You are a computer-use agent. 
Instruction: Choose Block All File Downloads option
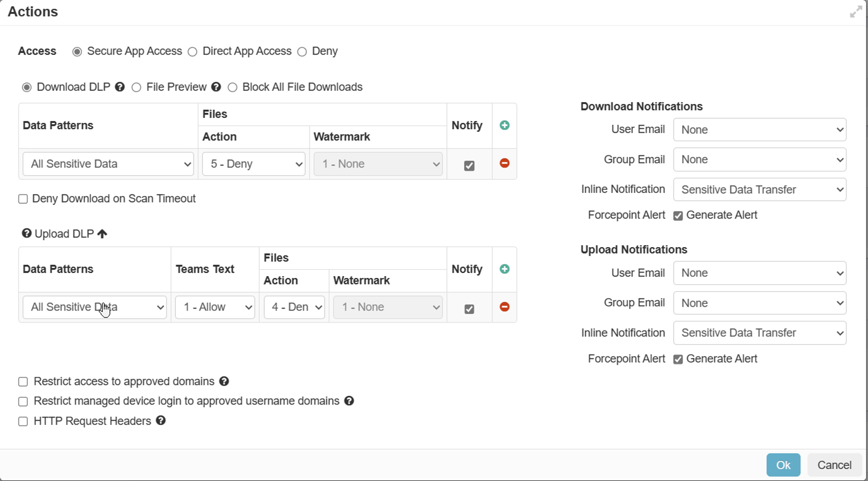point(233,88)
